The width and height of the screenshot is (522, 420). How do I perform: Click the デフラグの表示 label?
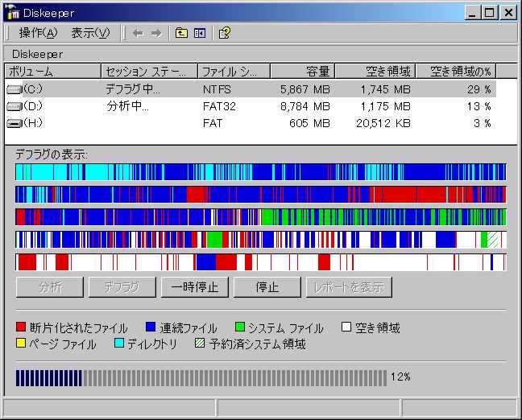pyautogui.click(x=52, y=154)
